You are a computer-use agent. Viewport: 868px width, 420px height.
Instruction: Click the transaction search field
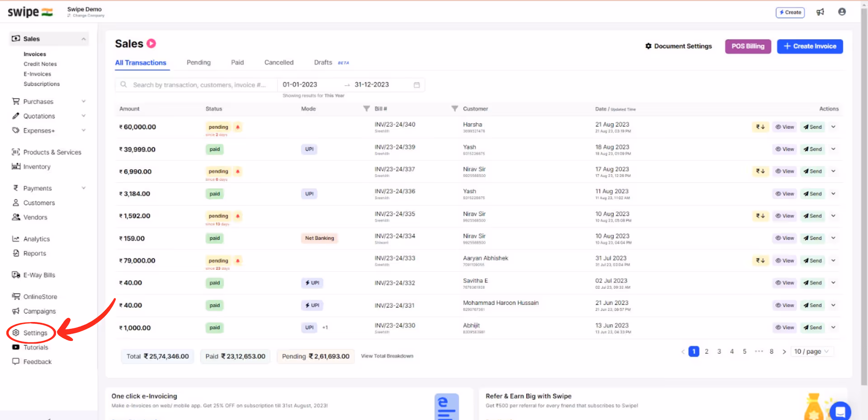(196, 85)
